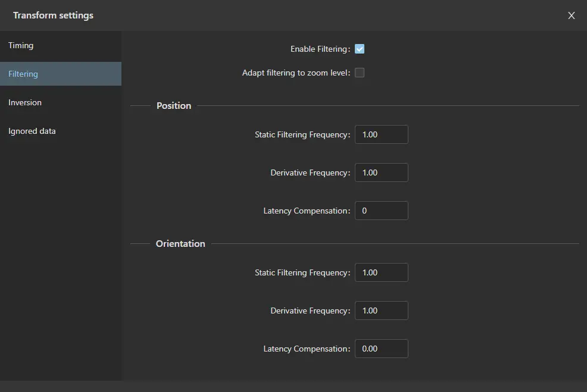Click the Position section header
The height and width of the screenshot is (392, 587).
[x=174, y=106]
